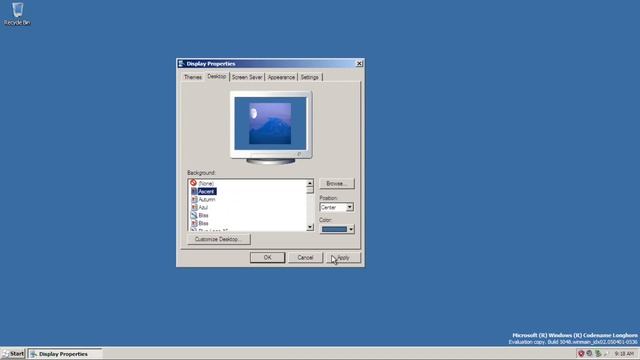Switch to the Desktop tab
Screen dimensions: 640x360
(x=216, y=76)
